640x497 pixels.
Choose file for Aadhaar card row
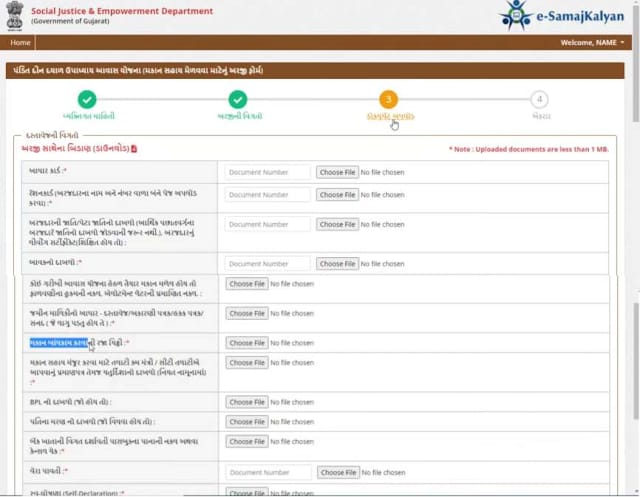[337, 172]
